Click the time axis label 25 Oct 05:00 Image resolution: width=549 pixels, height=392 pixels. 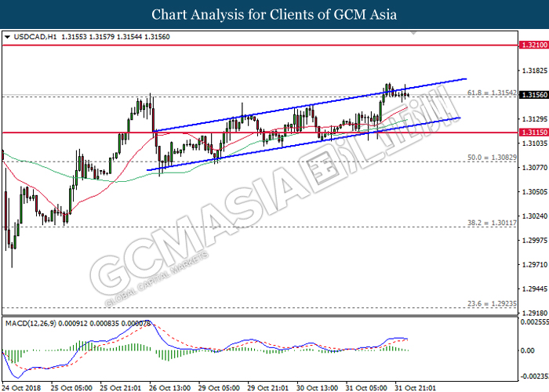pyautogui.click(x=71, y=388)
